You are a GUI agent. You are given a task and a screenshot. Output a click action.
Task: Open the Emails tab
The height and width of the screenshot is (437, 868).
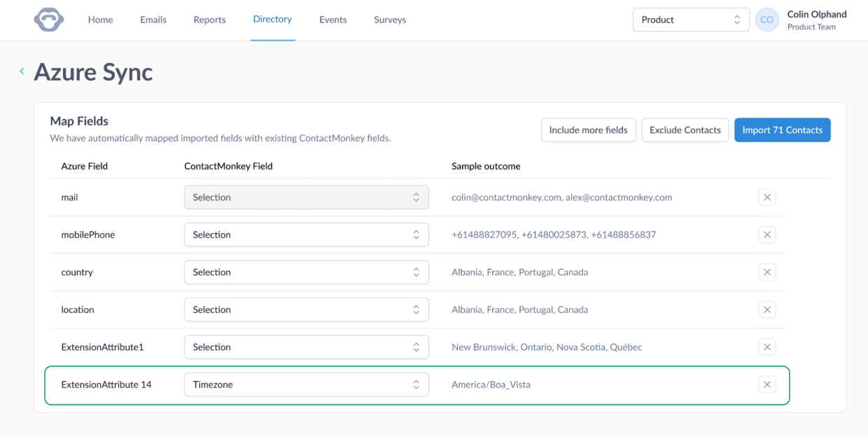coord(153,20)
